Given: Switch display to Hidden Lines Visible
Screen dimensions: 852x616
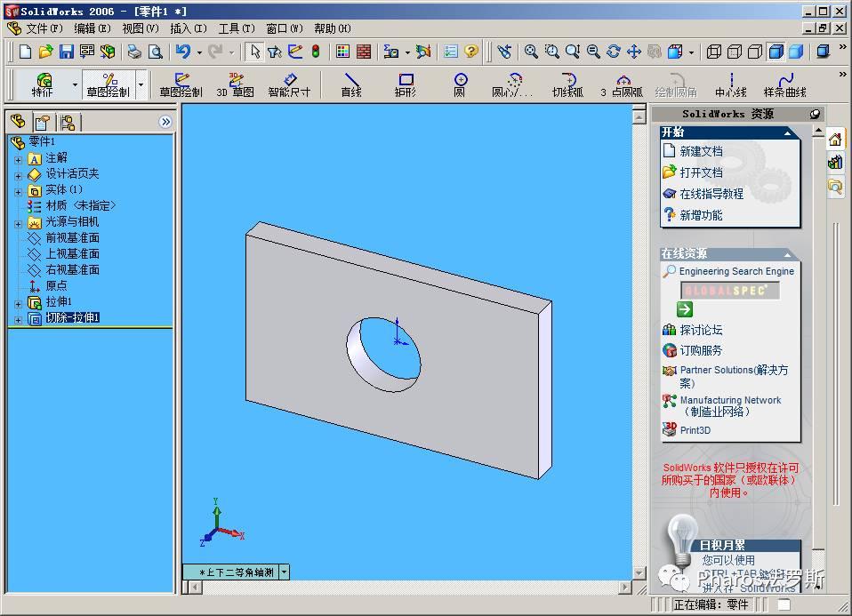Looking at the screenshot, I should tap(734, 52).
